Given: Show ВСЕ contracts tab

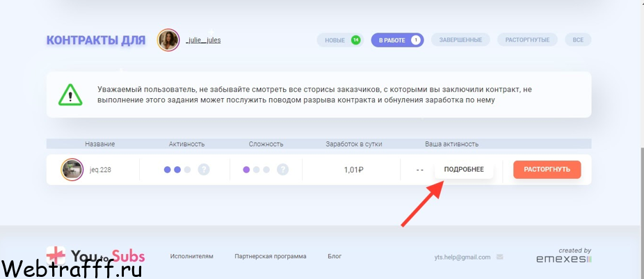Looking at the screenshot, I should [x=578, y=40].
